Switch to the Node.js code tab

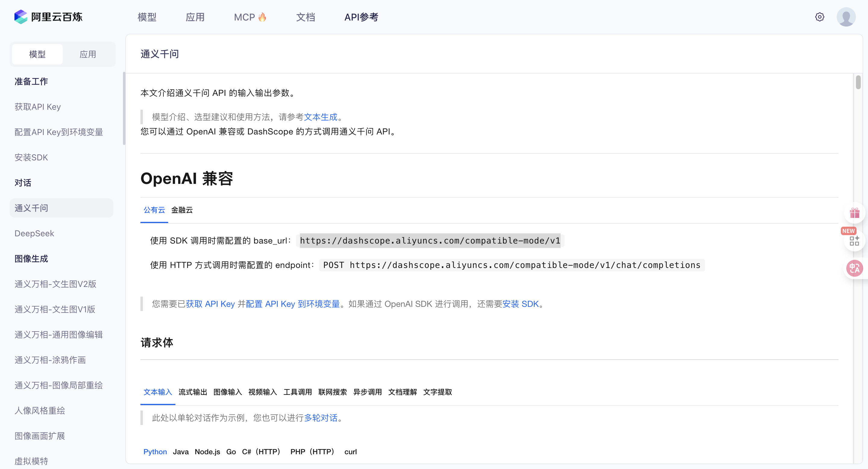click(207, 452)
